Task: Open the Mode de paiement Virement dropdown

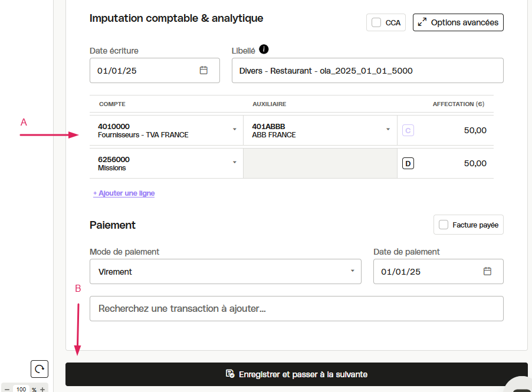Action: click(225, 271)
